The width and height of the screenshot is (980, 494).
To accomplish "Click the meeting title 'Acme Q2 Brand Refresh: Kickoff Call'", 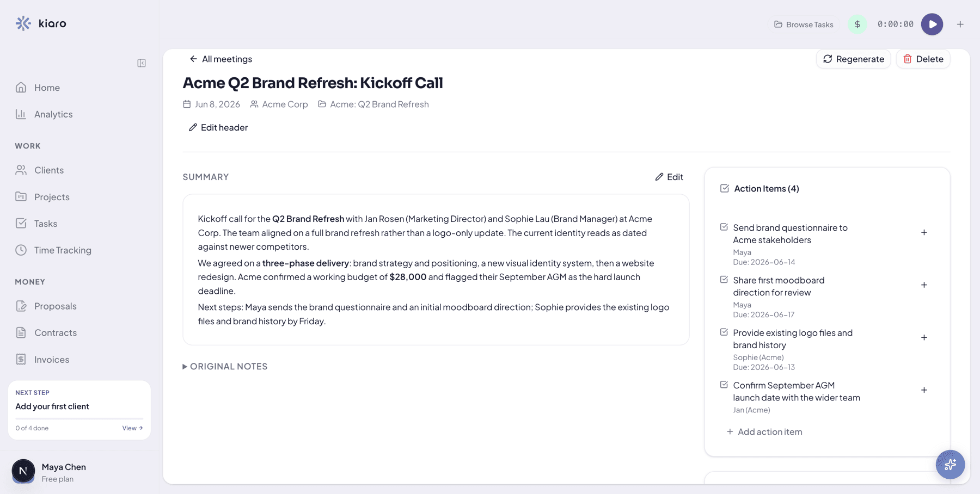I will pyautogui.click(x=313, y=83).
